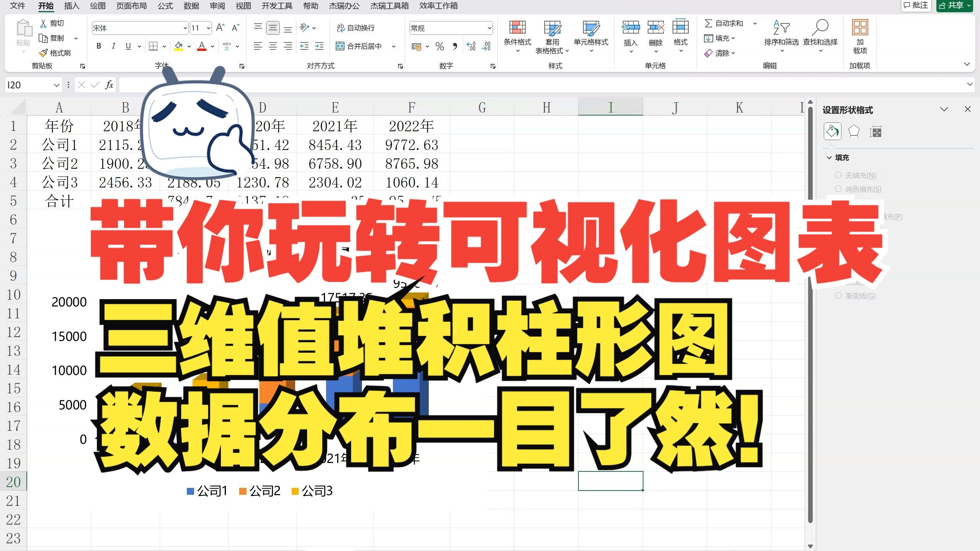
Task: Decrease font size button
Action: [235, 28]
